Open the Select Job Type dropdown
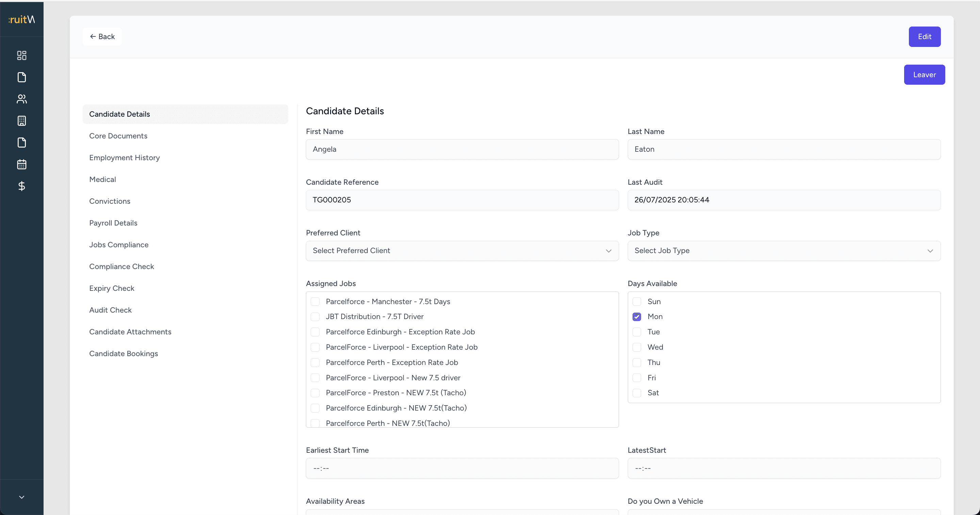Image resolution: width=980 pixels, height=515 pixels. [x=784, y=251]
